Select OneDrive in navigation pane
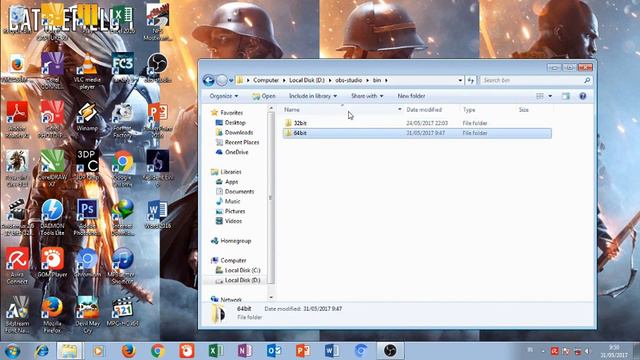The height and width of the screenshot is (360, 640). (236, 152)
